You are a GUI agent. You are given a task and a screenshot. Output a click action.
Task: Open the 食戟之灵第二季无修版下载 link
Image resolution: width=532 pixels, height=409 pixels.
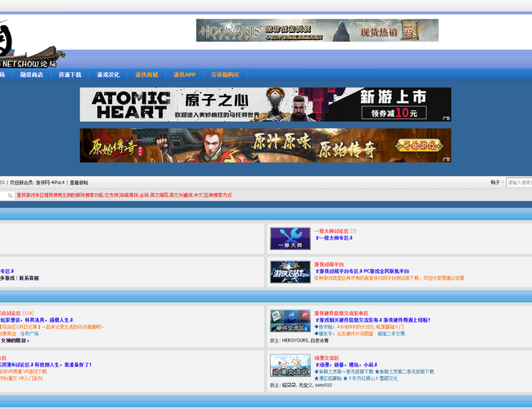tap(404, 371)
